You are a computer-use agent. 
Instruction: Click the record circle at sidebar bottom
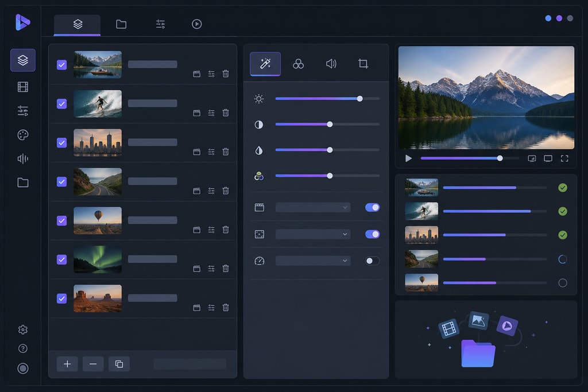23,368
